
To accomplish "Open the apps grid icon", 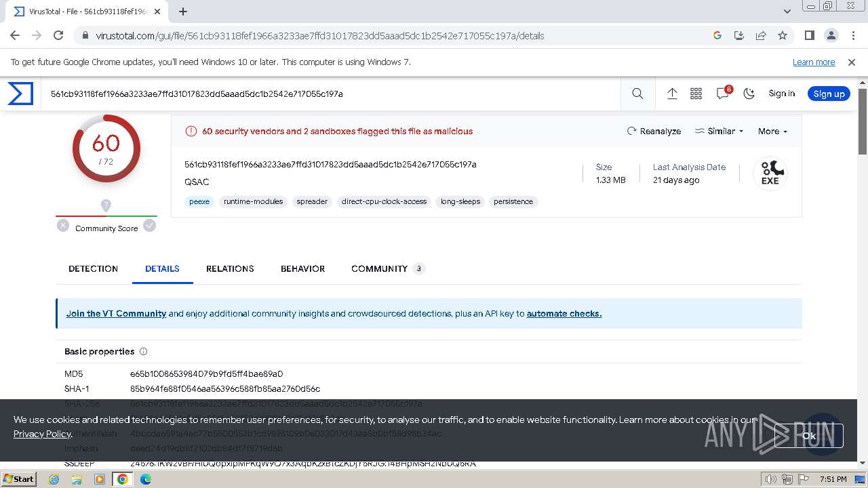I will click(x=696, y=94).
